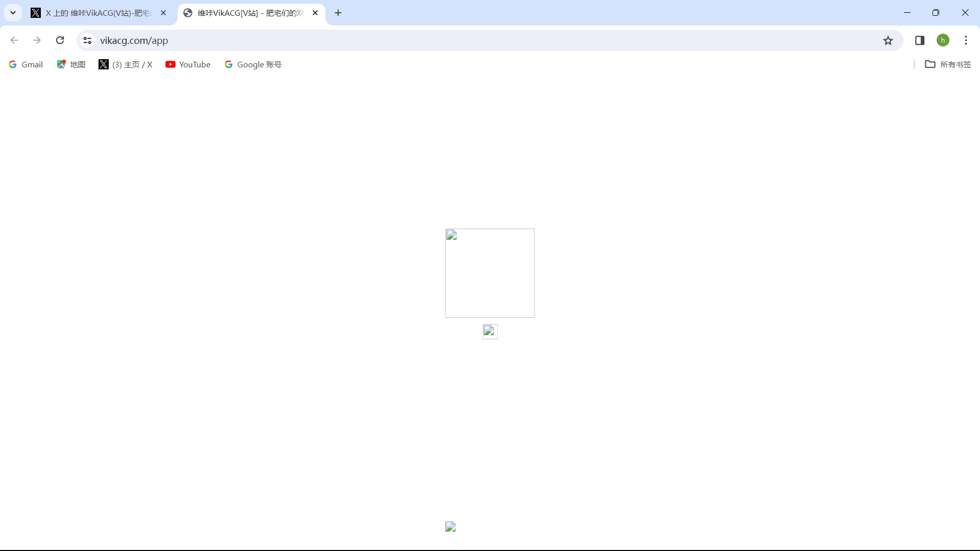This screenshot has width=980, height=551.
Task: Click the broken image at page bottom
Action: pyautogui.click(x=450, y=527)
